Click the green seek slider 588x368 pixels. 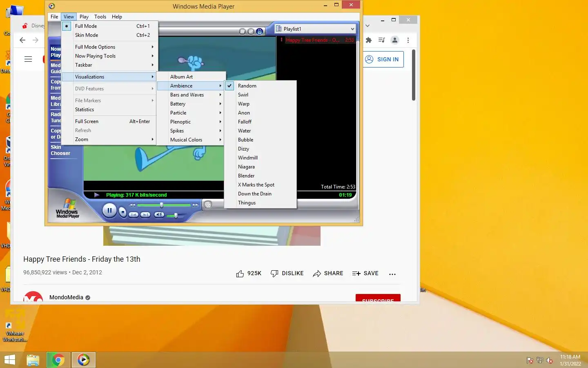(164, 205)
